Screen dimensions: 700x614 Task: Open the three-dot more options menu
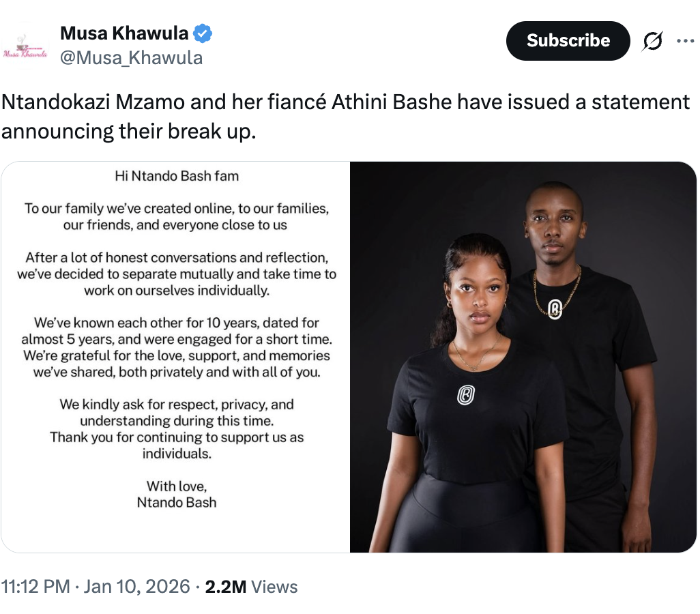coord(684,41)
